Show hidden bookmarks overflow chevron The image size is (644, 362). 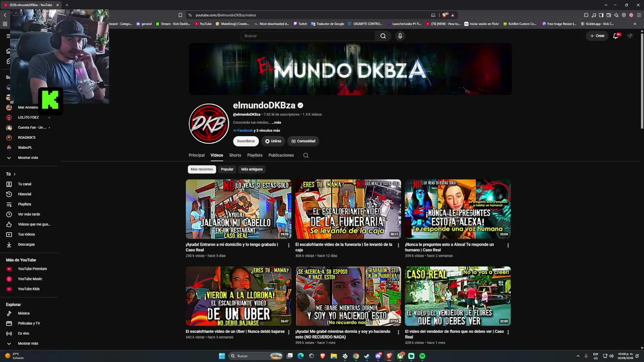coord(635,24)
